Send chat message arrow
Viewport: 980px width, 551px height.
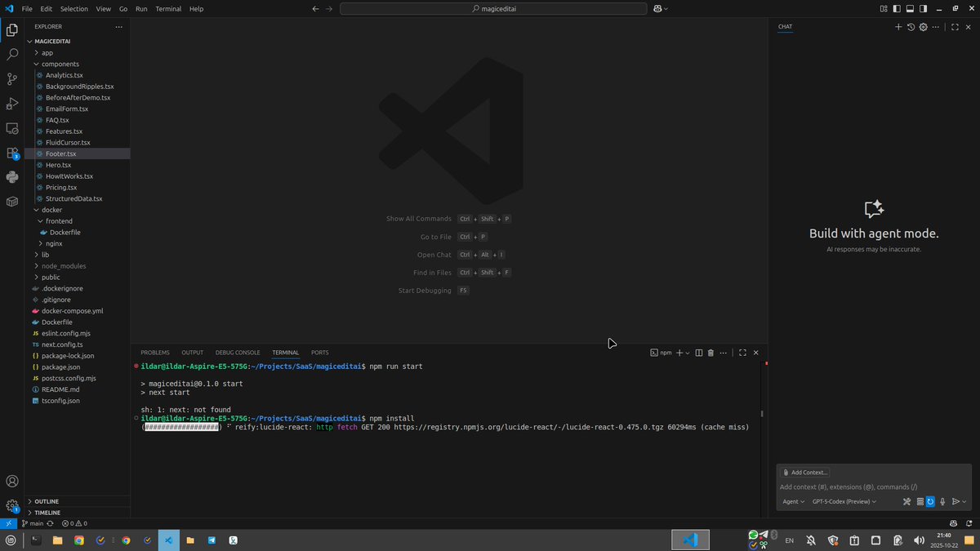955,502
